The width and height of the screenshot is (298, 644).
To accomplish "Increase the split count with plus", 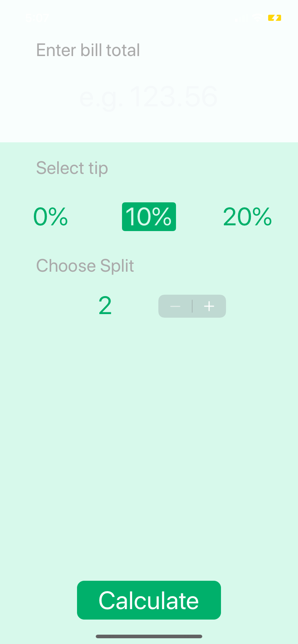I will (x=209, y=306).
